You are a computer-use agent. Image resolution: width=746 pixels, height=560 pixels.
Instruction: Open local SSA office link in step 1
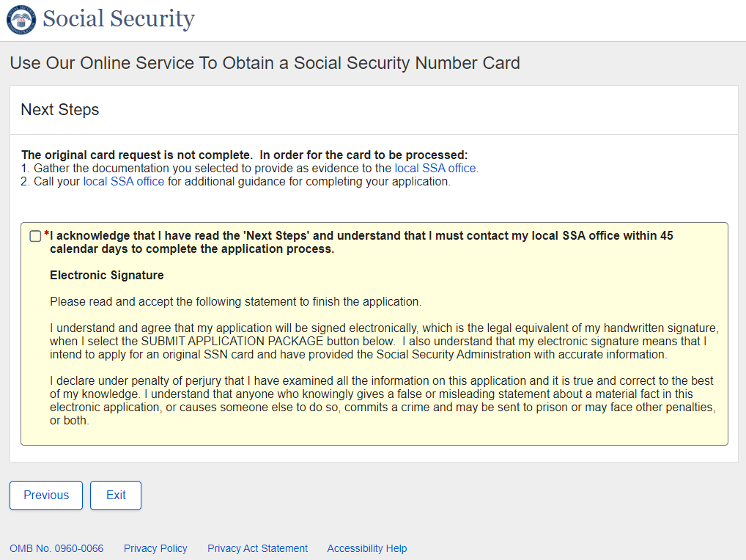point(435,169)
